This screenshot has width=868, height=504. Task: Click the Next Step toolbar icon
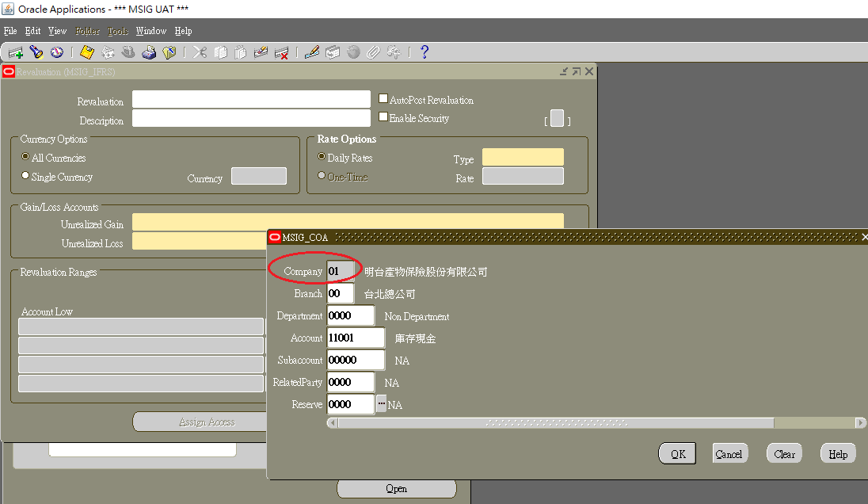pyautogui.click(x=108, y=52)
